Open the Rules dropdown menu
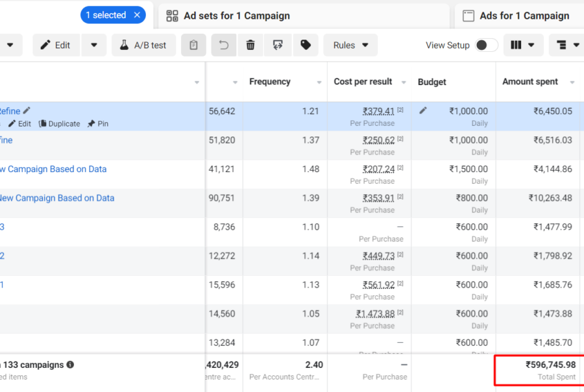The image size is (584, 392). [350, 45]
